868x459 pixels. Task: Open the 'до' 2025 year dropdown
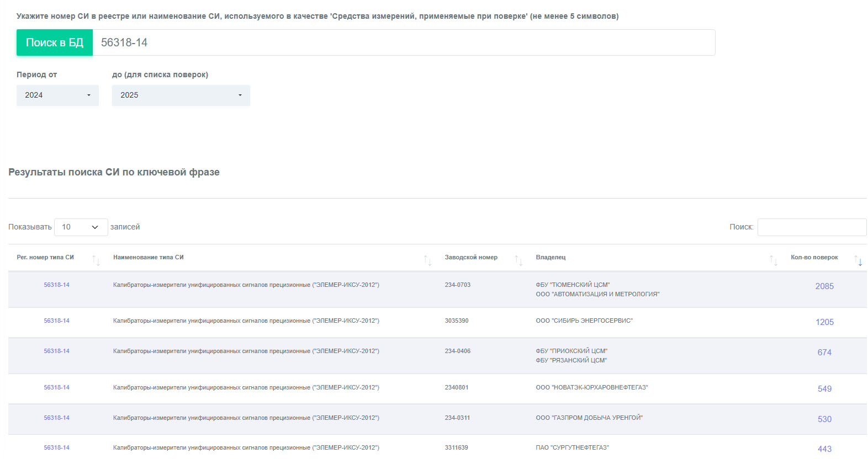[181, 95]
